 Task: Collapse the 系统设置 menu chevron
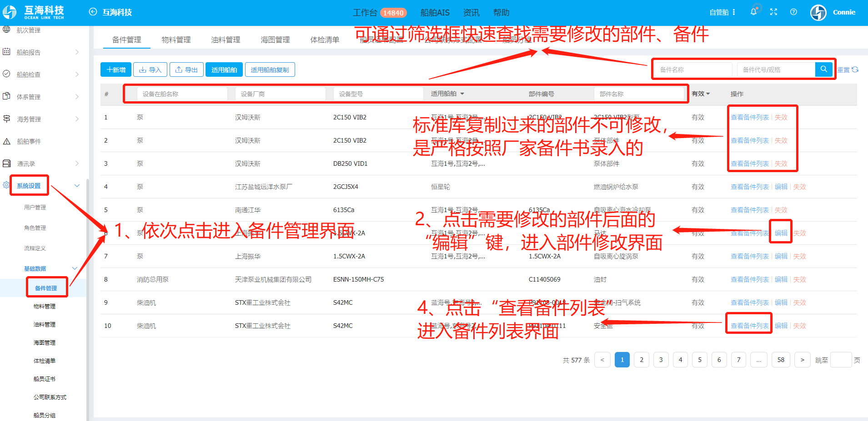click(77, 186)
